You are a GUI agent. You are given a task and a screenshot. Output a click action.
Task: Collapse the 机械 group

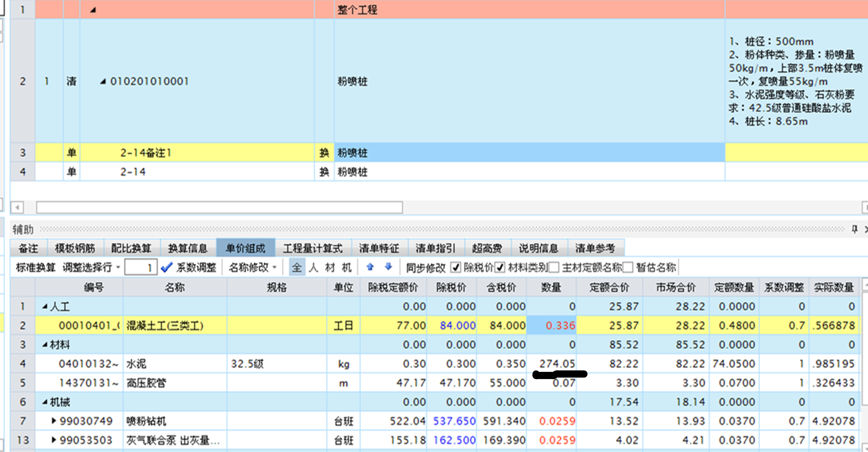(45, 402)
